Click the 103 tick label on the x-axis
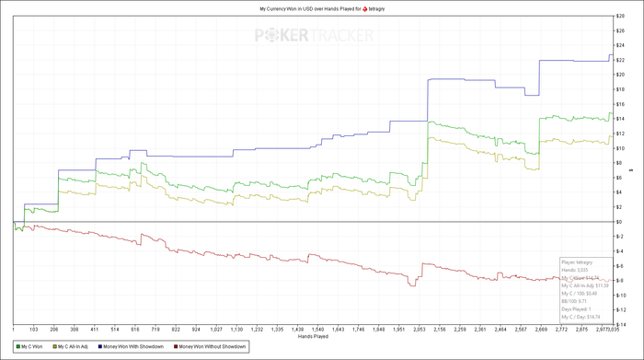 (34, 330)
